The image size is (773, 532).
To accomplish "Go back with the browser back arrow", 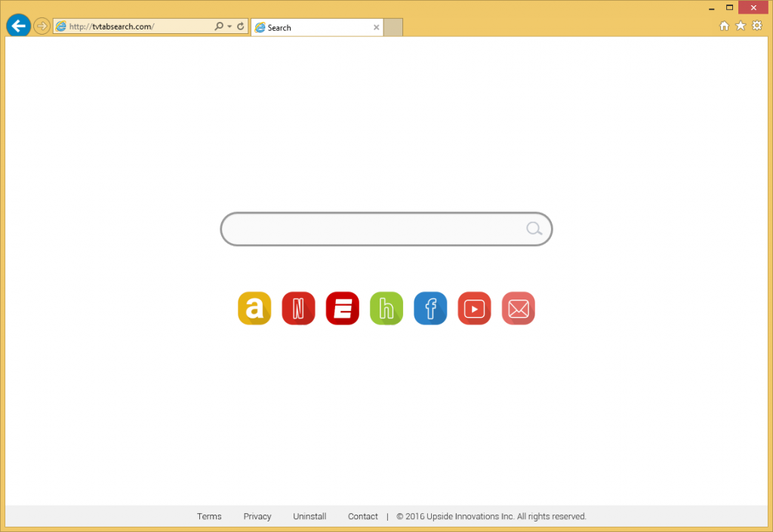I will tap(19, 26).
